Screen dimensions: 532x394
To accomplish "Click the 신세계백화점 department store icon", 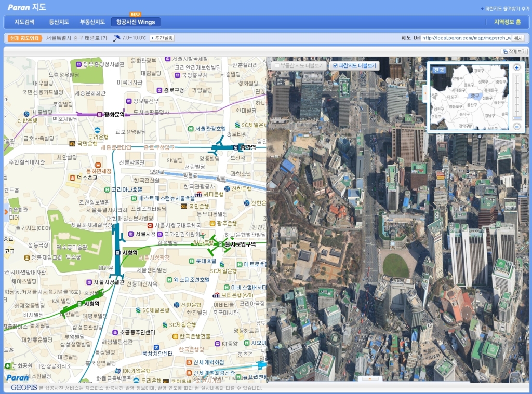I will click(189, 362).
